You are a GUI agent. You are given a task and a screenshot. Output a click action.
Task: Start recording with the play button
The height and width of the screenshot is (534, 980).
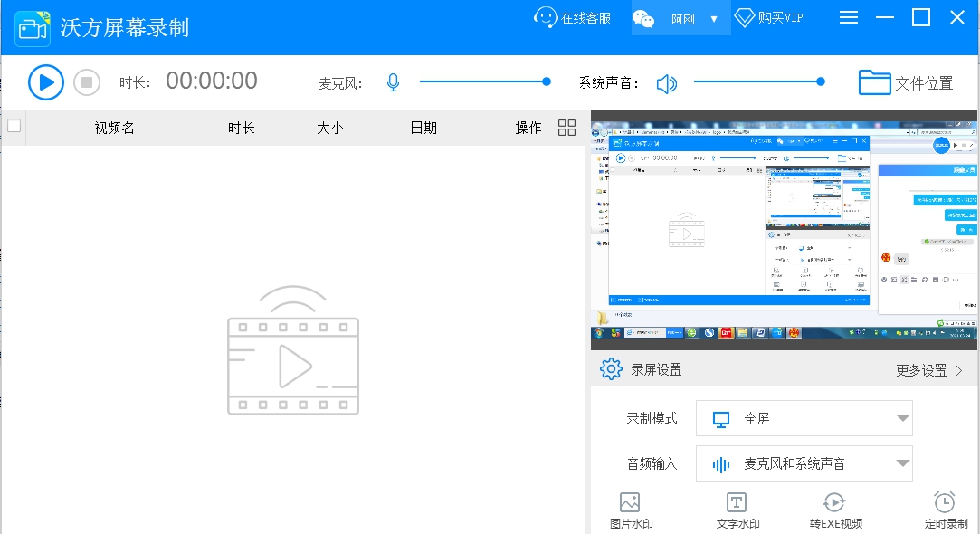click(44, 81)
